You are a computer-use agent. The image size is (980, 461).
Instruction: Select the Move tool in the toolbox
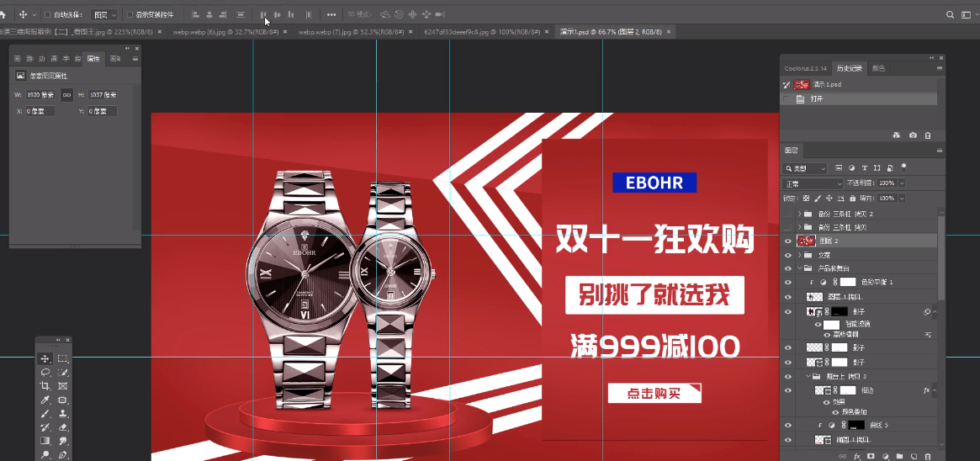point(45,358)
